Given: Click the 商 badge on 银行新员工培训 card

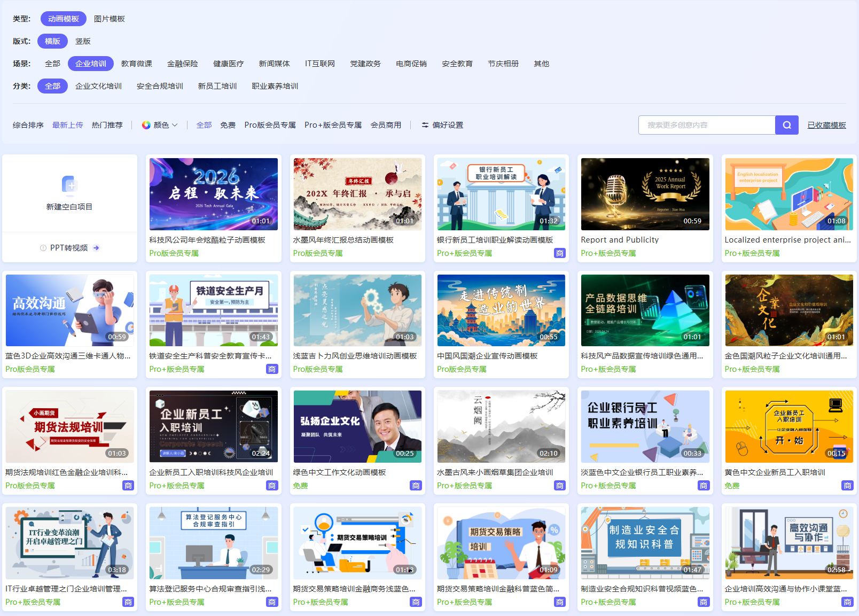Looking at the screenshot, I should pyautogui.click(x=559, y=253).
